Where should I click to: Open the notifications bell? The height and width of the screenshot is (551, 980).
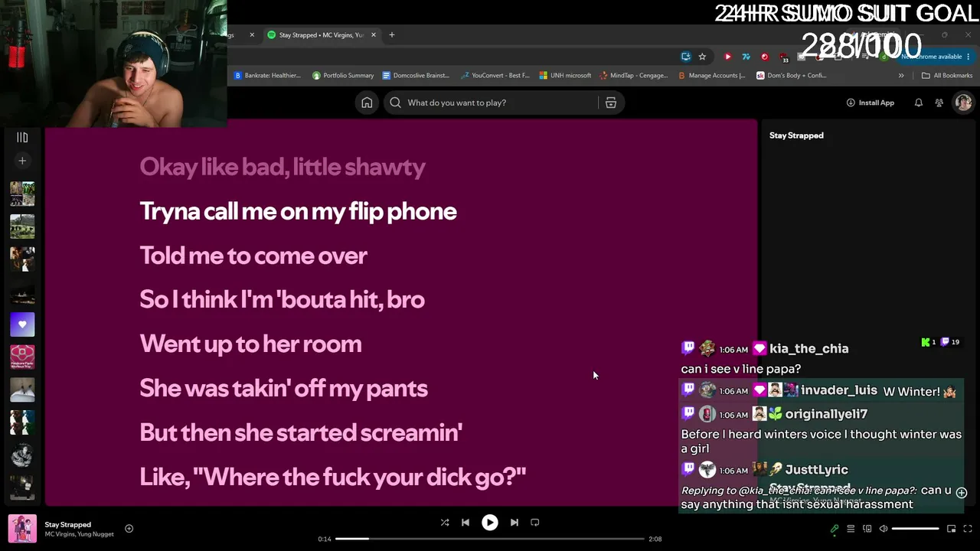919,103
